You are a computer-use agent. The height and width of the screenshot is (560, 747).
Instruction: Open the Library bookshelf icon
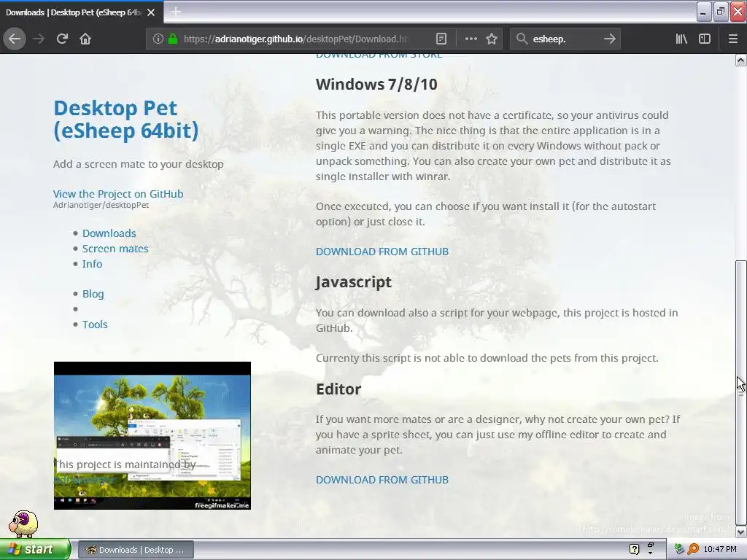(x=681, y=39)
